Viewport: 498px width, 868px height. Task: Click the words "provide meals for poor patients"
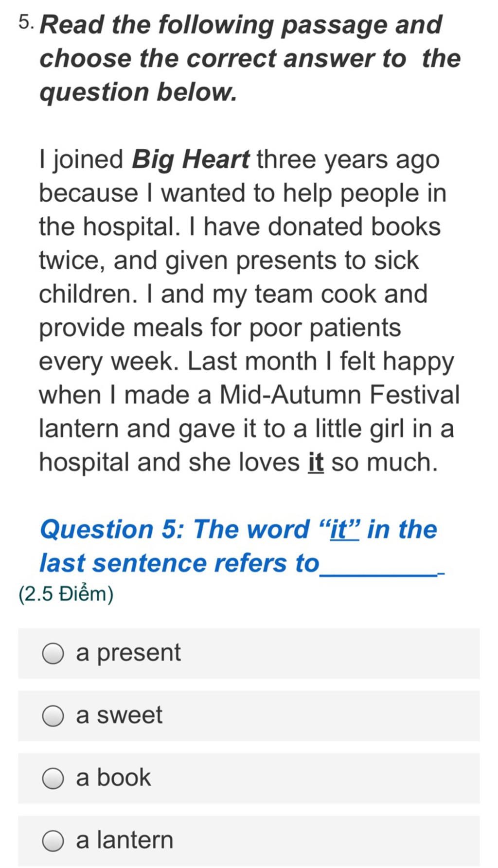point(220,328)
